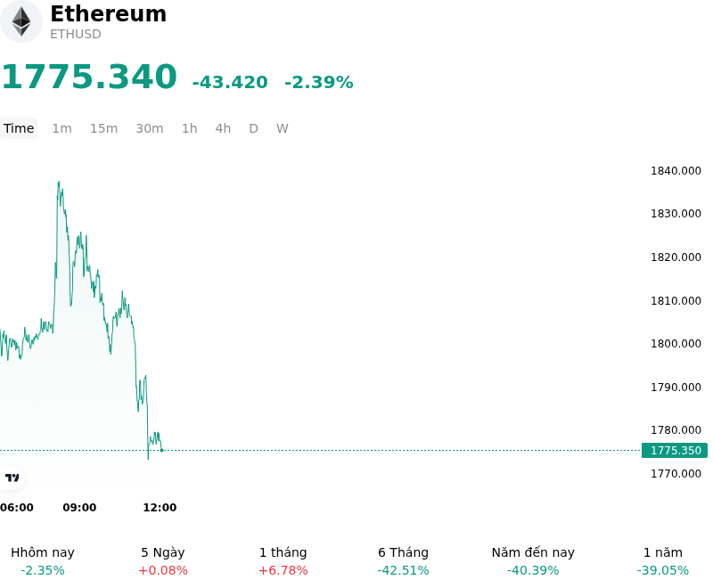This screenshot has width=713, height=588.
Task: Switch to the 1m interval
Action: point(61,128)
